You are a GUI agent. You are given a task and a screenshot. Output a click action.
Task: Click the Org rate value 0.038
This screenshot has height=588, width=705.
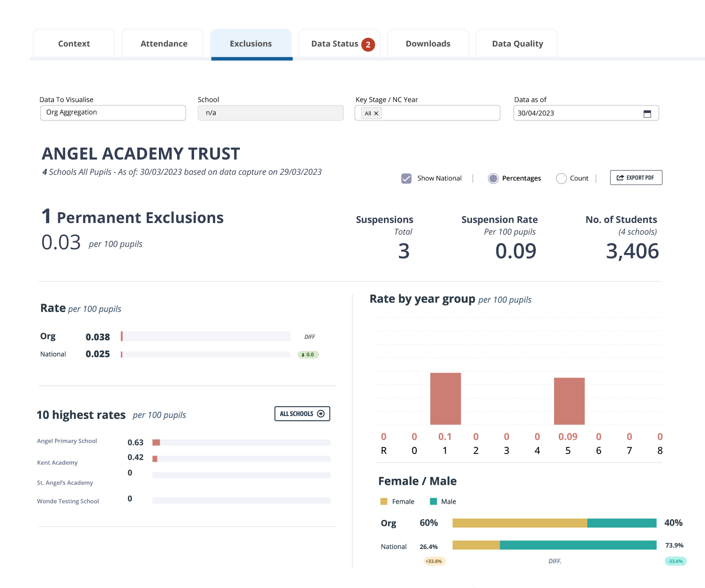click(x=97, y=337)
